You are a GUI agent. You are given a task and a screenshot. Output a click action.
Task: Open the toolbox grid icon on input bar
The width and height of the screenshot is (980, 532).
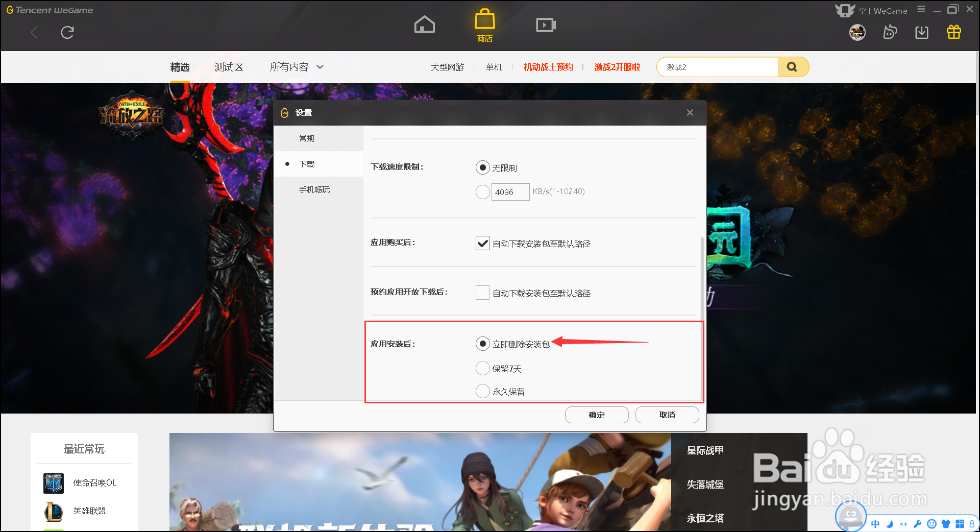point(960,524)
